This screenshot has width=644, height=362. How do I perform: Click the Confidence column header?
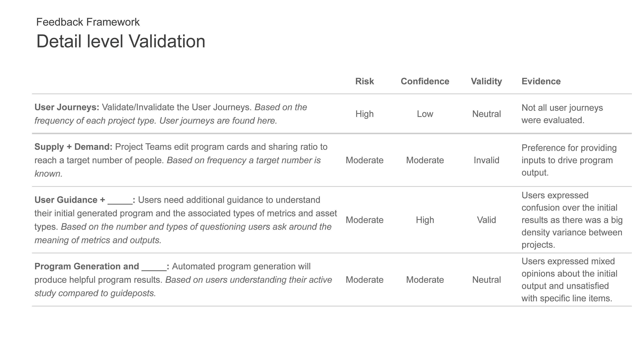pyautogui.click(x=425, y=81)
